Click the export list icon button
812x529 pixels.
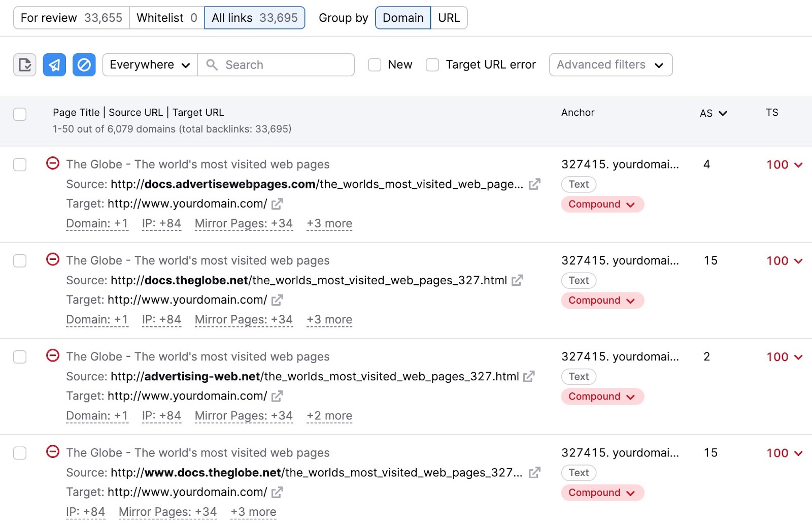pos(24,65)
